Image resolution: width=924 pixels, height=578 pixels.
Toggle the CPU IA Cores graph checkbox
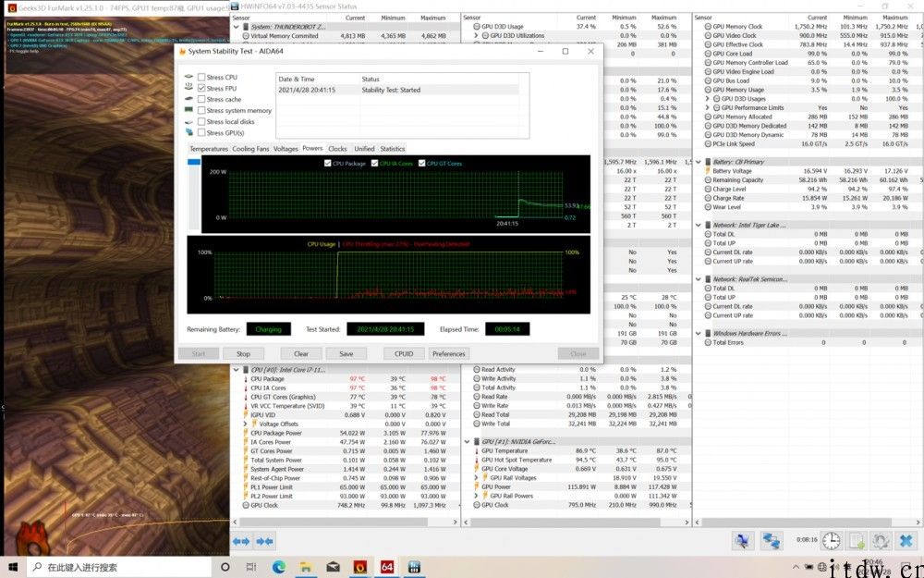pyautogui.click(x=374, y=164)
